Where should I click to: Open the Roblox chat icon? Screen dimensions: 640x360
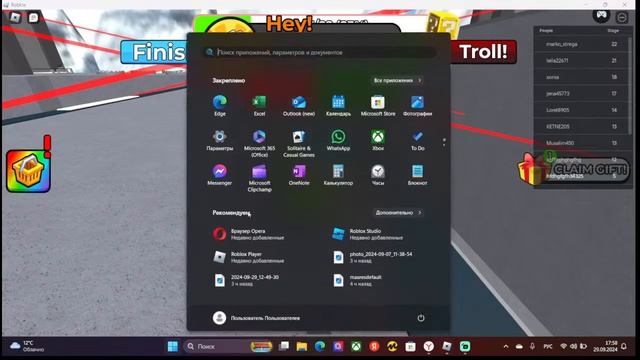33,18
